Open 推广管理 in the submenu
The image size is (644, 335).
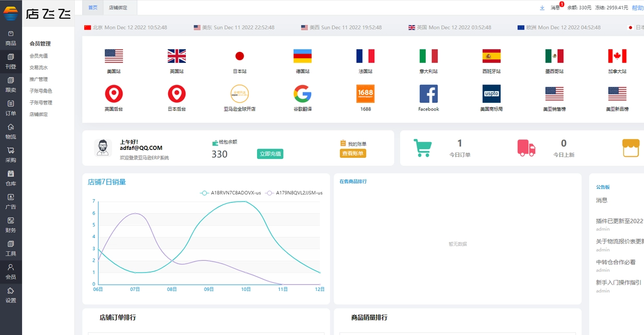39,79
